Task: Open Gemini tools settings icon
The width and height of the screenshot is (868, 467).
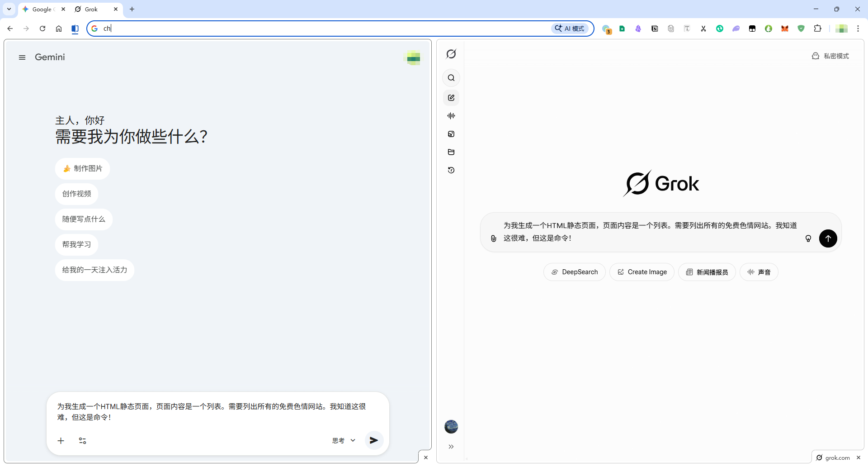Action: [x=82, y=441]
